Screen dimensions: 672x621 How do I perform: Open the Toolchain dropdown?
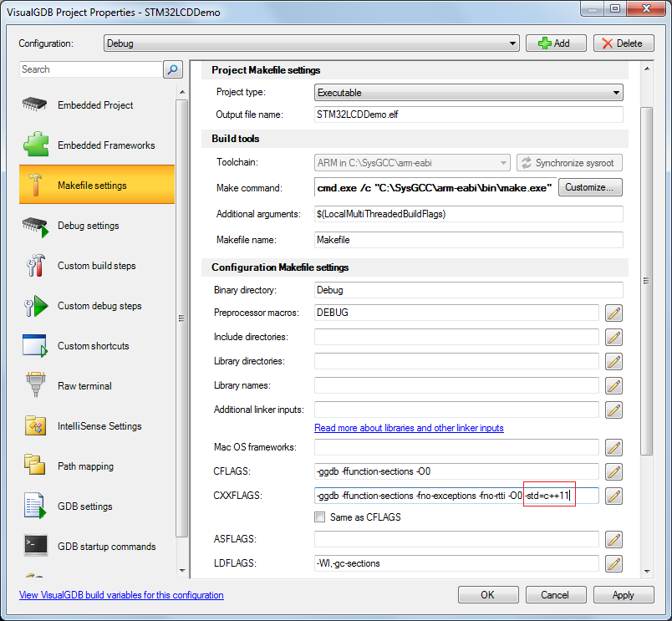pos(412,163)
